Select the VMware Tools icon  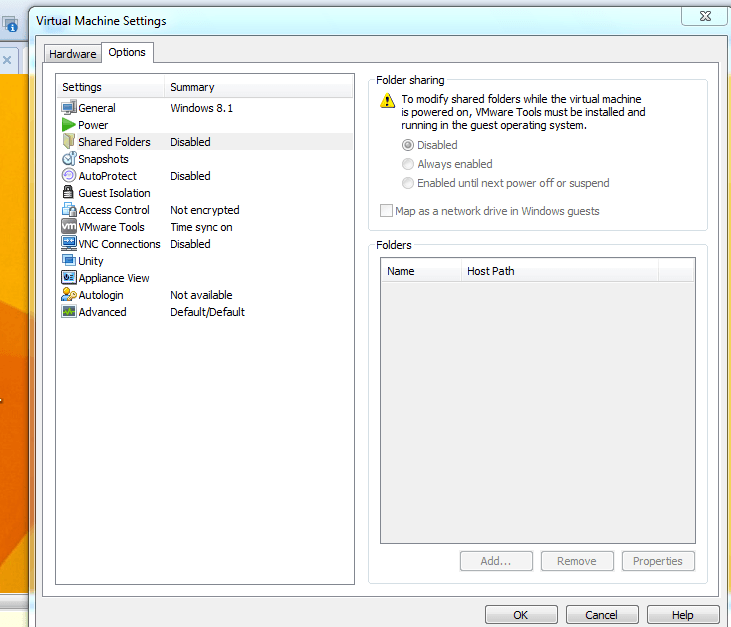[69, 227]
